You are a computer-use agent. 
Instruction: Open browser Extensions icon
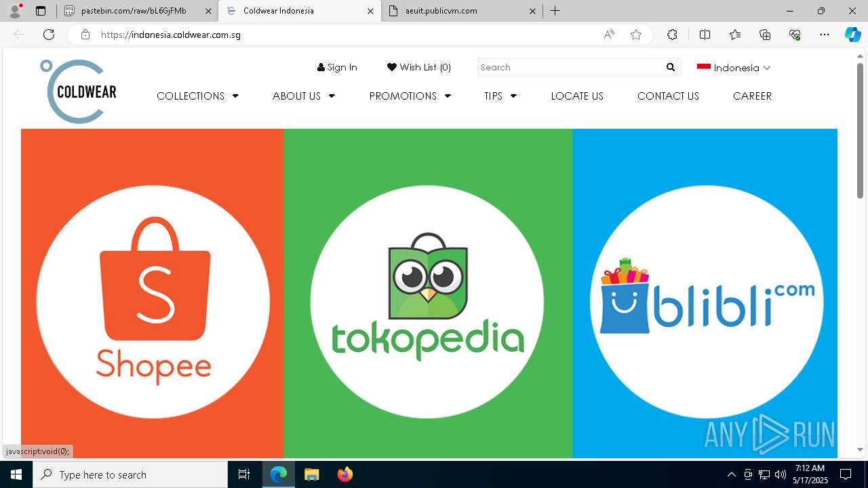672,35
